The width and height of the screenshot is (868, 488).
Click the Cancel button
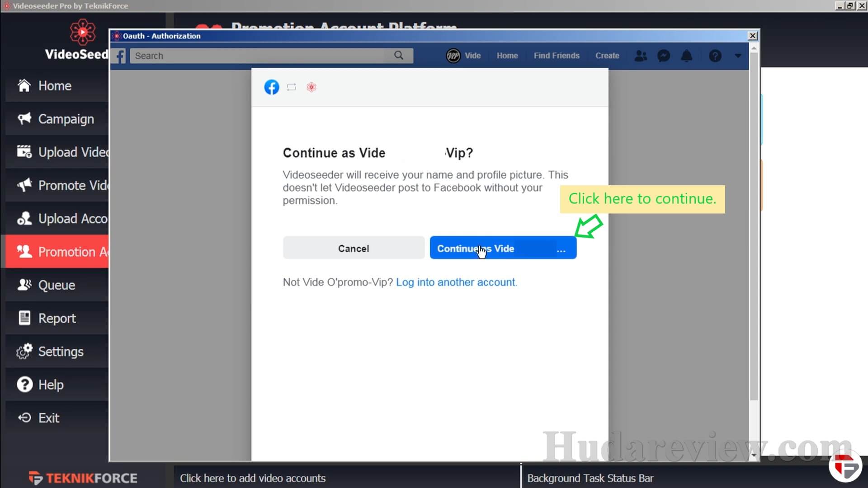coord(354,248)
